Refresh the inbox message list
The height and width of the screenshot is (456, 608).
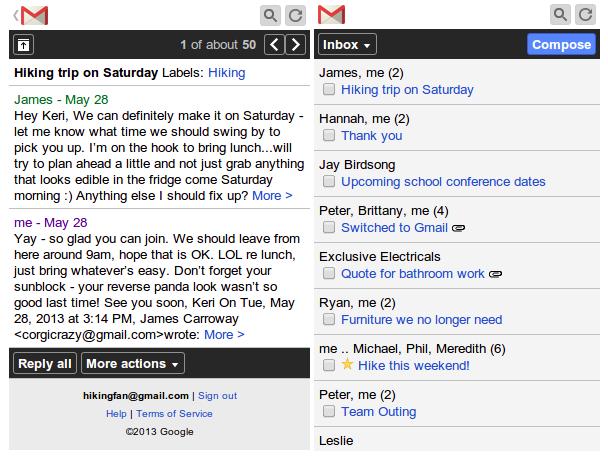(585, 15)
